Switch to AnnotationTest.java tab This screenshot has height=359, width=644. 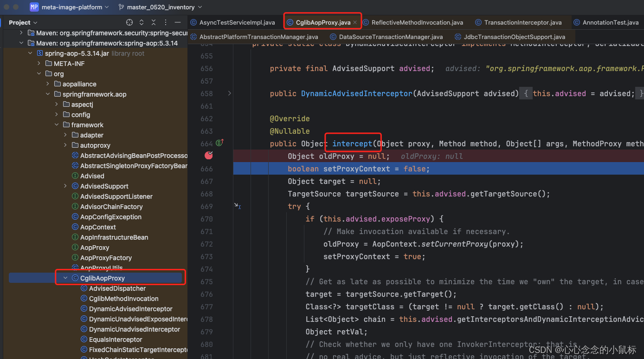(x=606, y=22)
